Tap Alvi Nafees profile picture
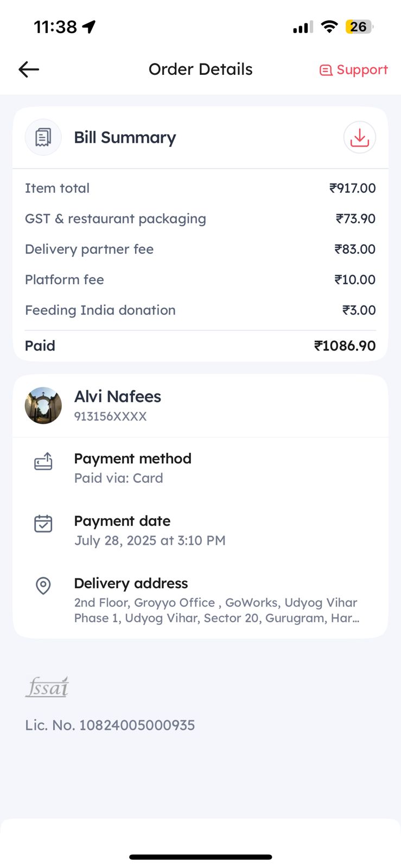The height and width of the screenshot is (868, 401). point(43,405)
